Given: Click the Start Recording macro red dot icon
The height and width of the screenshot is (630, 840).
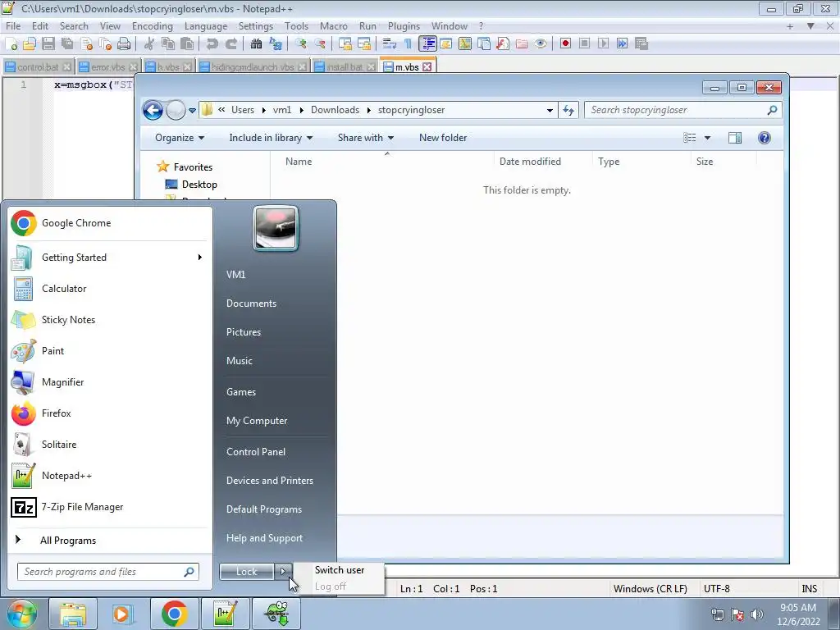Looking at the screenshot, I should click(565, 44).
